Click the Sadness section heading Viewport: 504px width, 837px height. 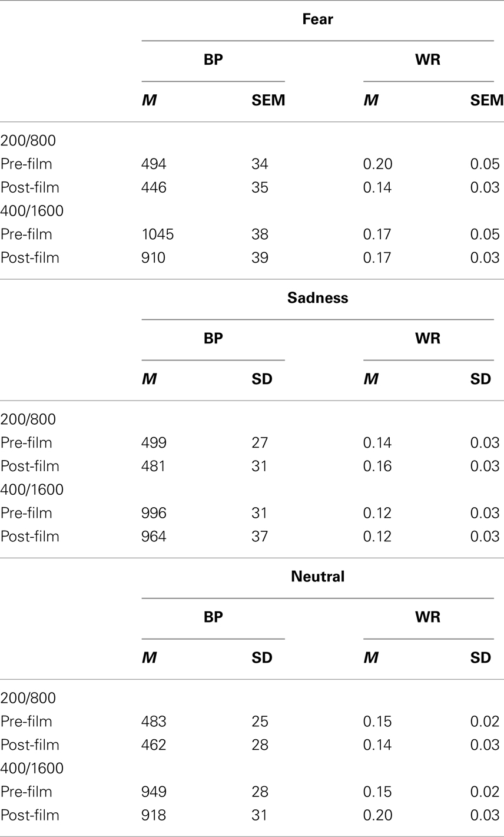317,298
